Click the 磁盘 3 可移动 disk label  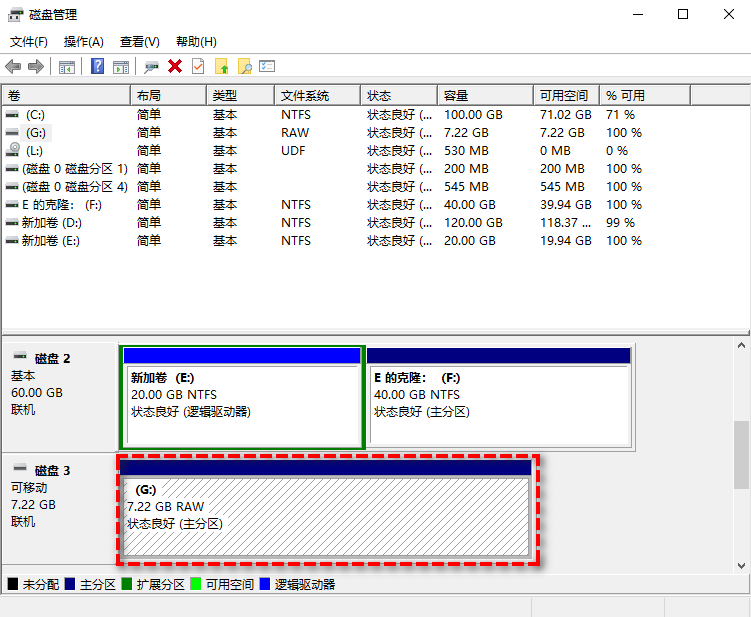[x=60, y=509]
